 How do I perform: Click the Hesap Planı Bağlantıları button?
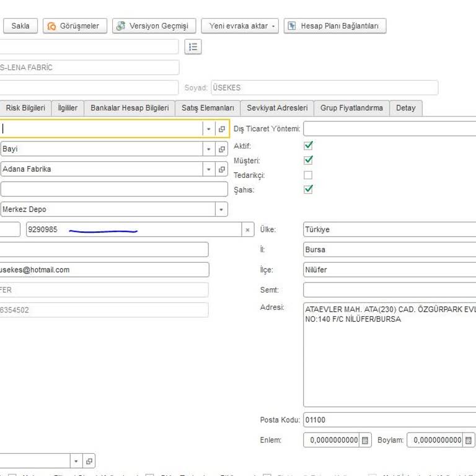335,26
